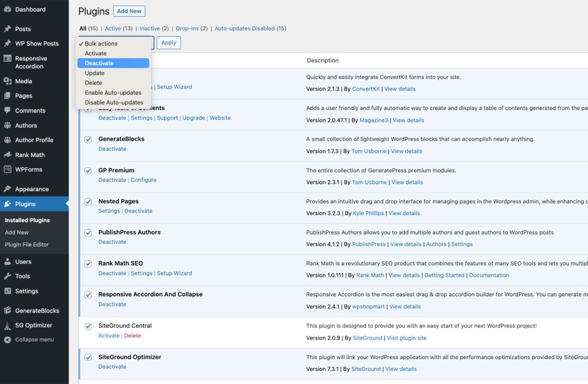
Task: Choose Deactivate from bulk actions list
Action: point(113,63)
